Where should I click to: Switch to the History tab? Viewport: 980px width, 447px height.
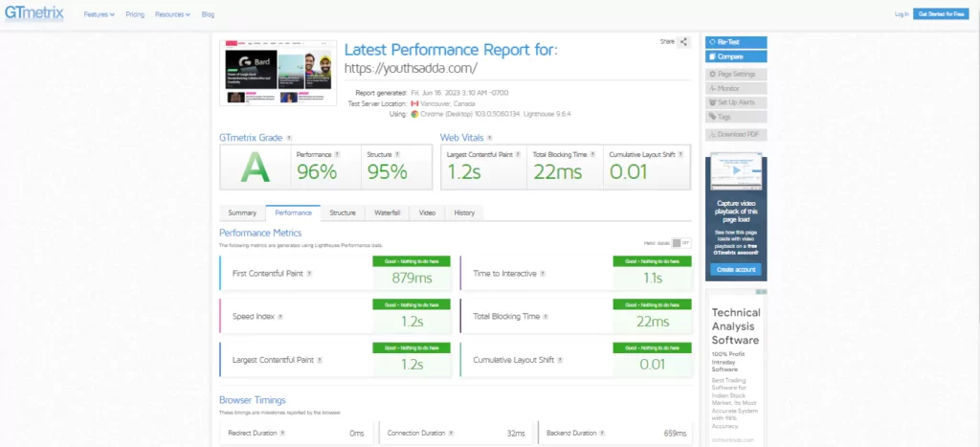point(464,213)
